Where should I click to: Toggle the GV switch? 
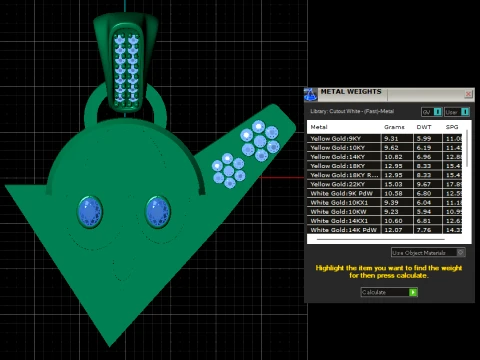[x=432, y=112]
